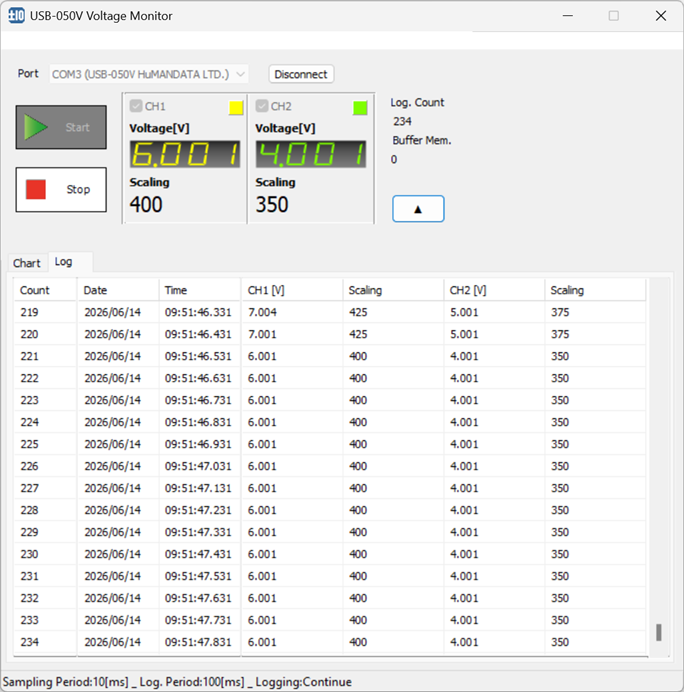The image size is (684, 692).
Task: Click time cell 09:51:47.031
Action: pyautogui.click(x=198, y=466)
